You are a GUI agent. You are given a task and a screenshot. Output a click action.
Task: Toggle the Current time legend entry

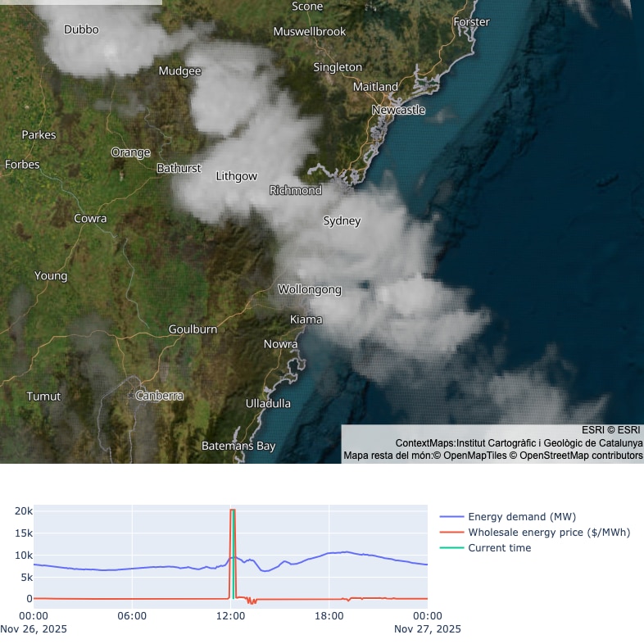[x=485, y=547]
